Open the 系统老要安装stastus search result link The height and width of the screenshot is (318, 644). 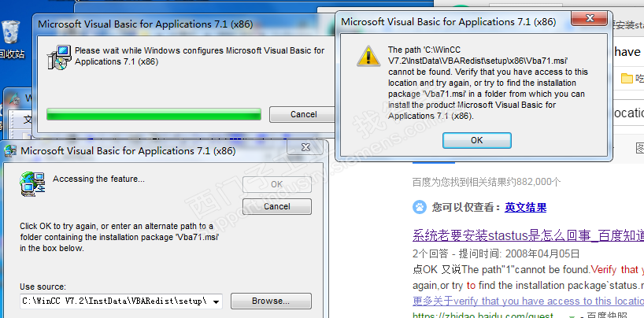click(x=528, y=235)
